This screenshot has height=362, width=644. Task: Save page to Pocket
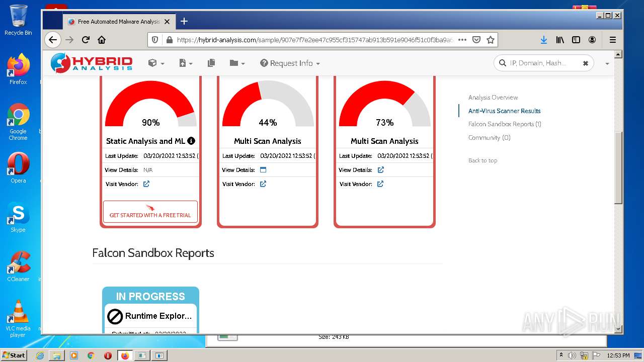476,40
